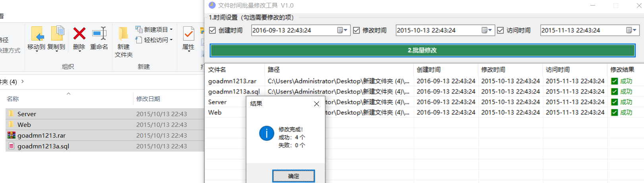
Task: Open the 访问时间 date picker dropdown
Action: (x=632, y=30)
